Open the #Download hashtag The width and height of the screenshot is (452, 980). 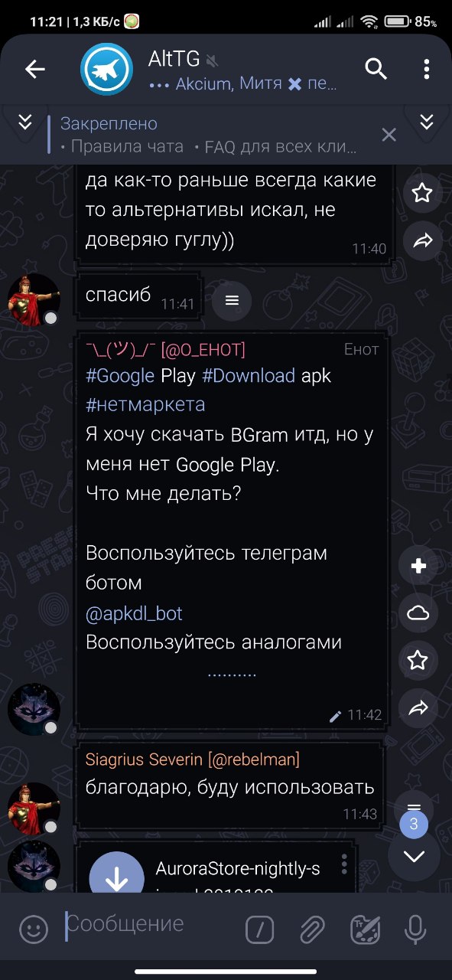coord(248,376)
